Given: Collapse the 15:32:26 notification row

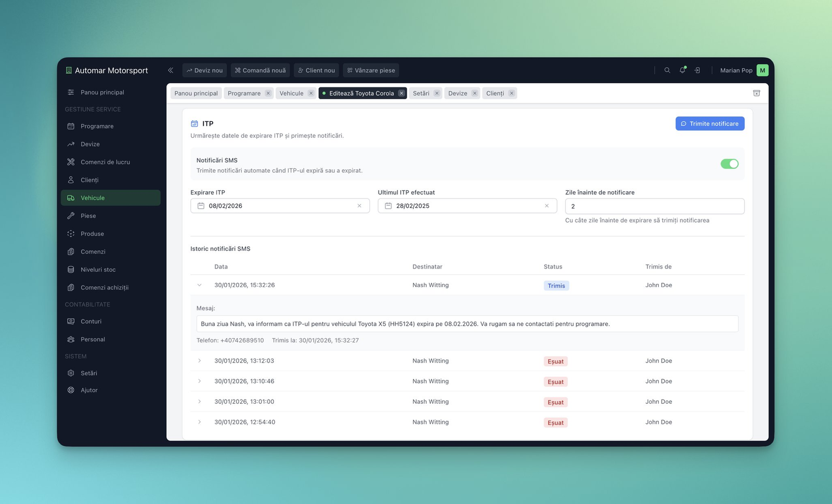Looking at the screenshot, I should (x=199, y=285).
